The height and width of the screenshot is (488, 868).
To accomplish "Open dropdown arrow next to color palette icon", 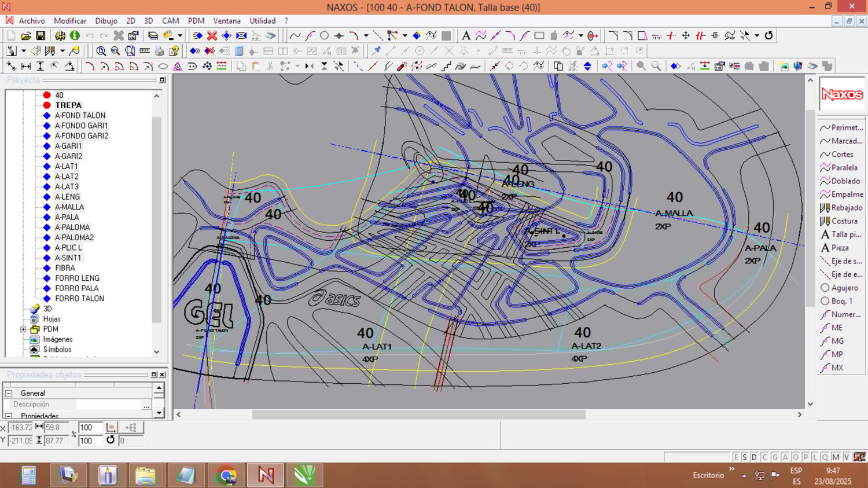I will coord(180,36).
